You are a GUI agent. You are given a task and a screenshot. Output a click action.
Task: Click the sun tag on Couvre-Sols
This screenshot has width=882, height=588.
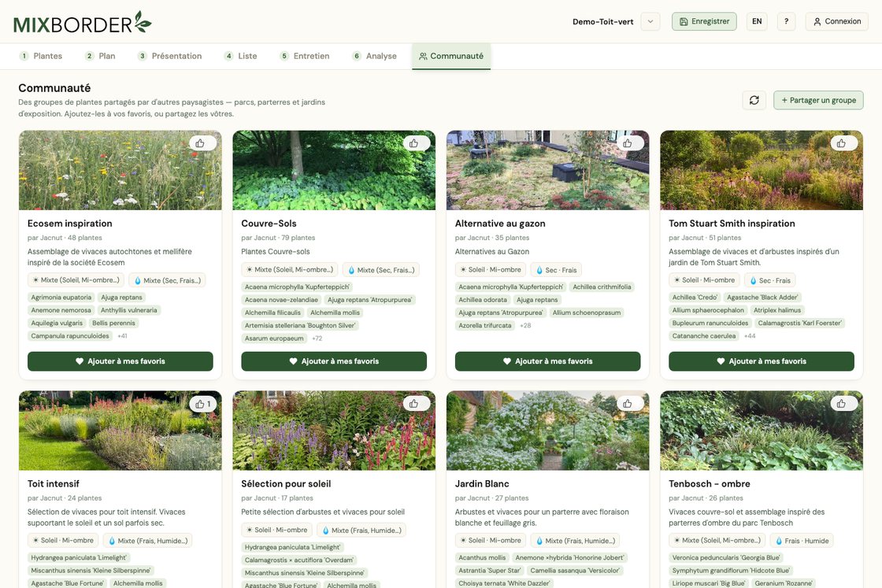pos(290,270)
